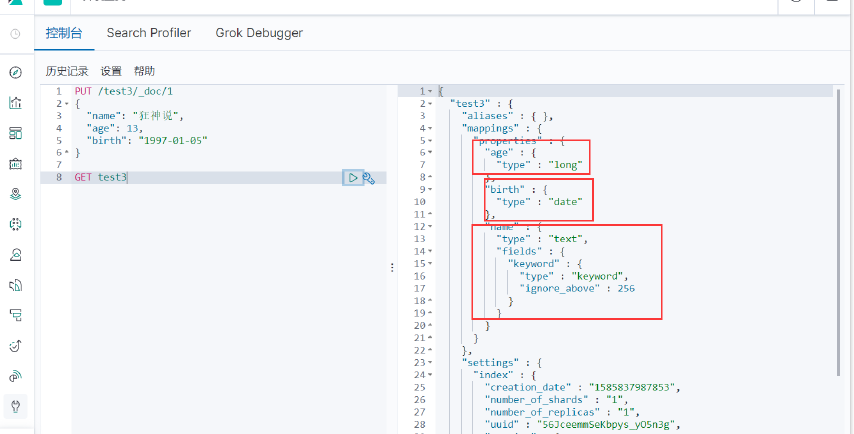Show recently viewed items via clock icon
Screen dimensions: 854x434
[15, 34]
